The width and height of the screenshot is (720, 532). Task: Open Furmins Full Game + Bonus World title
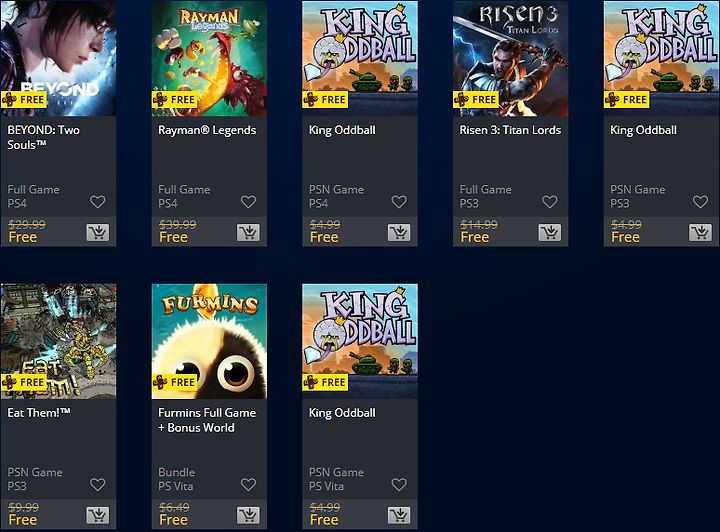[207, 420]
